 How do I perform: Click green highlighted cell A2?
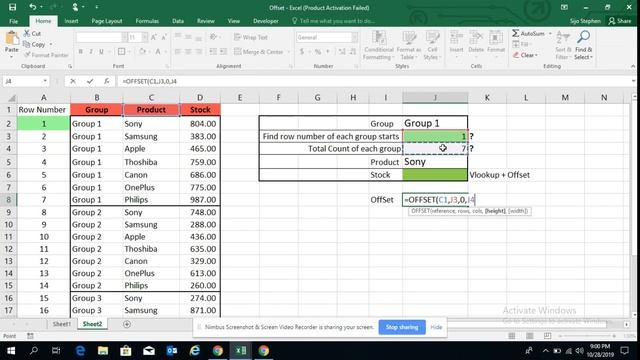point(43,124)
